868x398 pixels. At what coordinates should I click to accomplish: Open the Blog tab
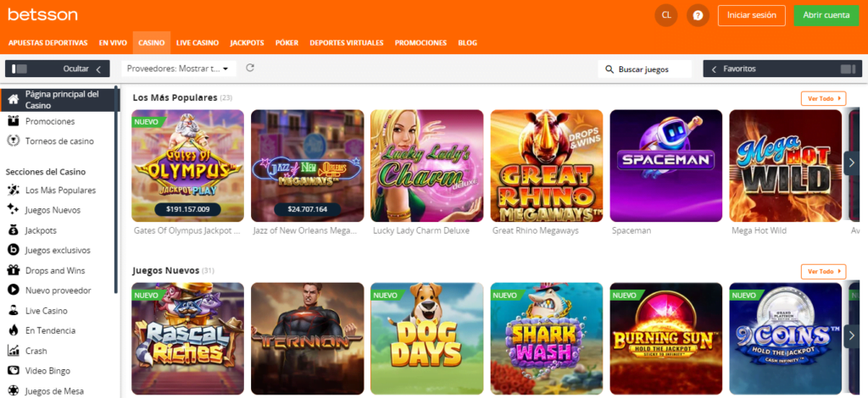[468, 42]
